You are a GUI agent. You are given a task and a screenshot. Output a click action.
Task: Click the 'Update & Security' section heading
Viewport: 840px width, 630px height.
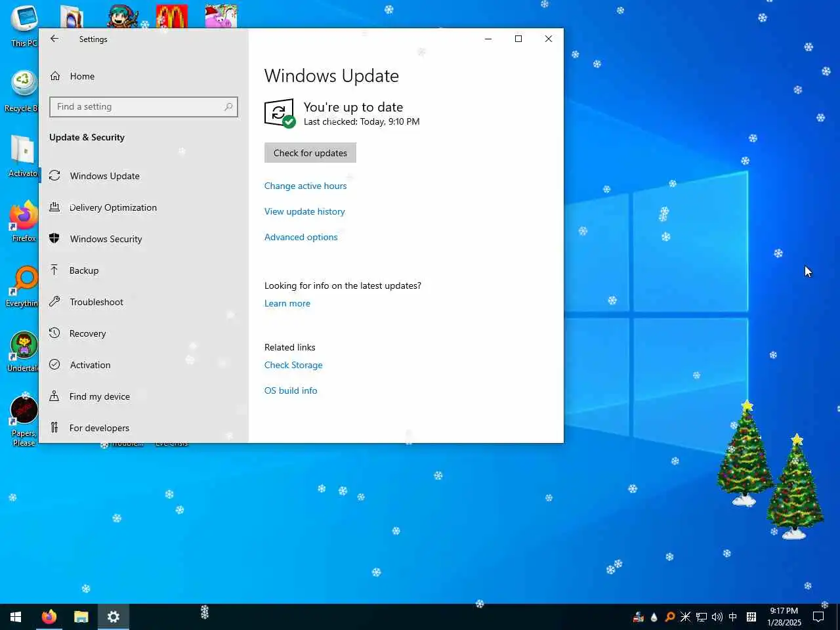click(x=87, y=137)
